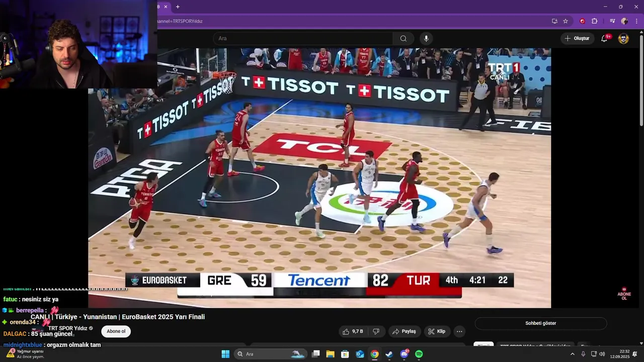
Task: Click the Windows taskbar Ara search box
Action: 271,354
